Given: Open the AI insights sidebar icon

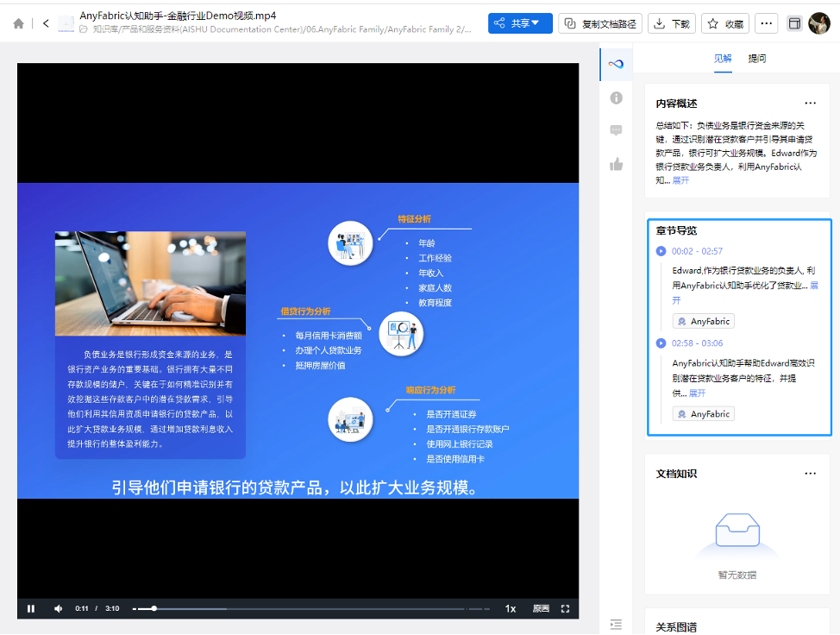Looking at the screenshot, I should click(616, 64).
